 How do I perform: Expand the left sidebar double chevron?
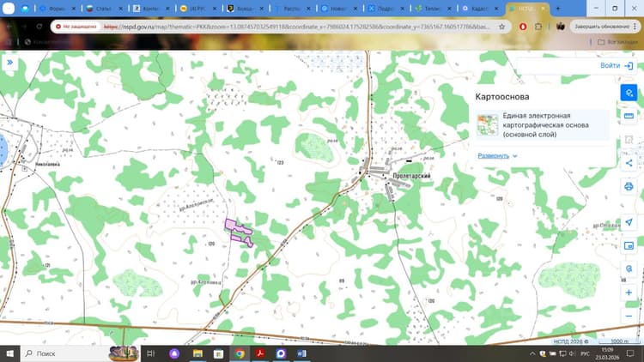click(9, 63)
